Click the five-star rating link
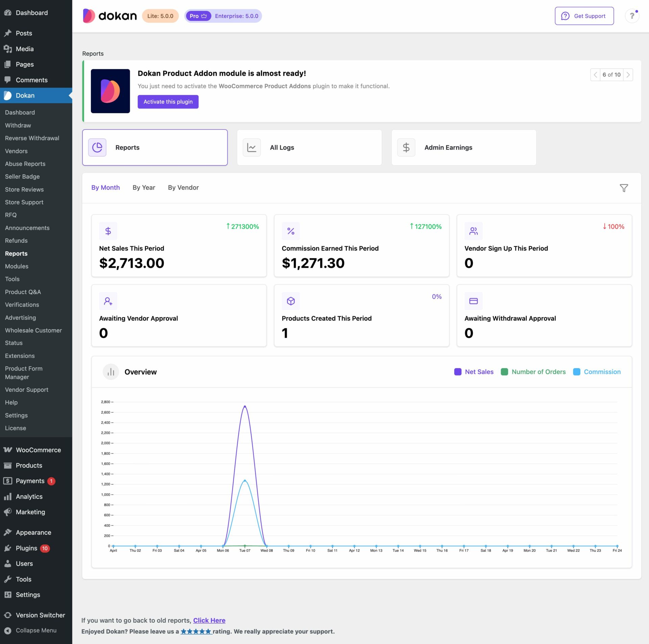 point(196,631)
